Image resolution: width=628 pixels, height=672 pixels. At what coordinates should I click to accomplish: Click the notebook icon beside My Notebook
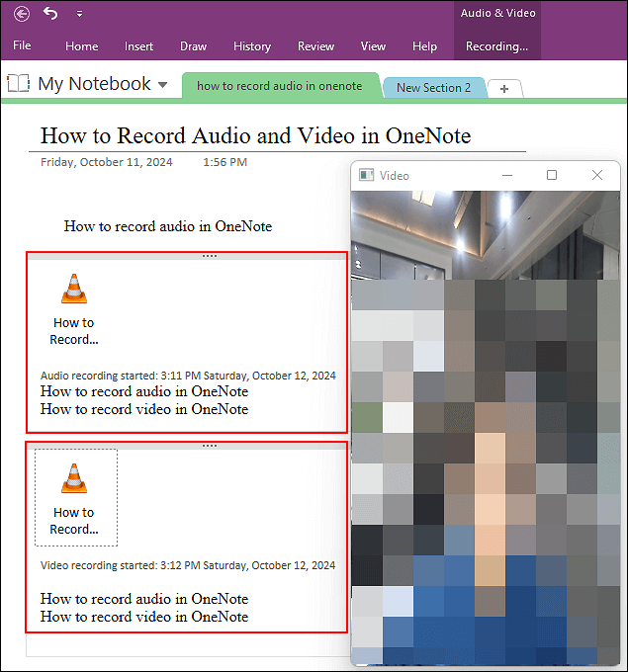19,83
